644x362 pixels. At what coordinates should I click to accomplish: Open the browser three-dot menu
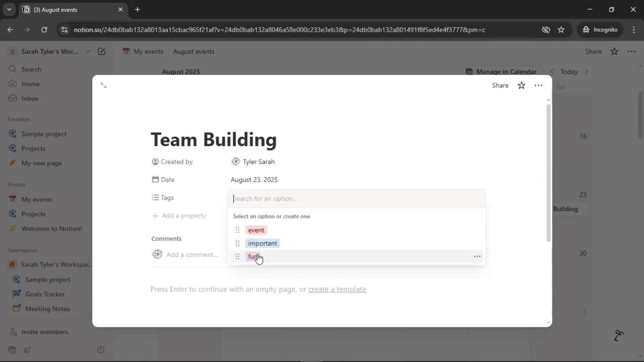(x=634, y=29)
